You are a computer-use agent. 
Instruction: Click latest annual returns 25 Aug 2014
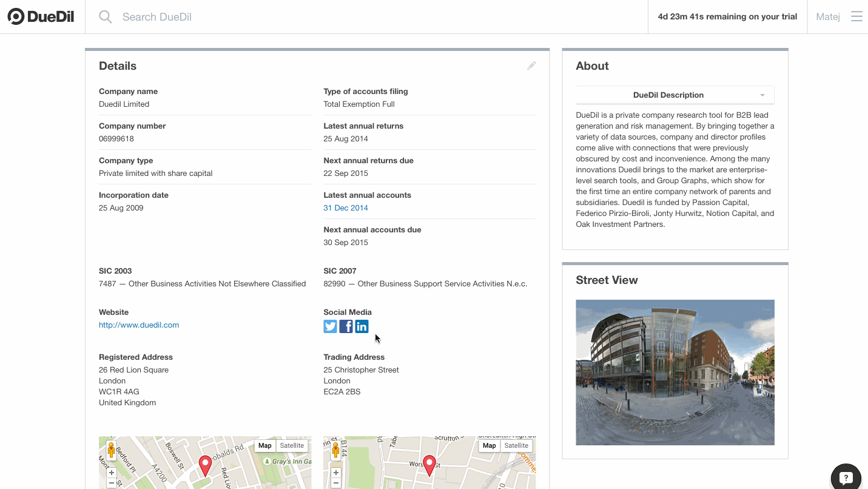click(346, 139)
